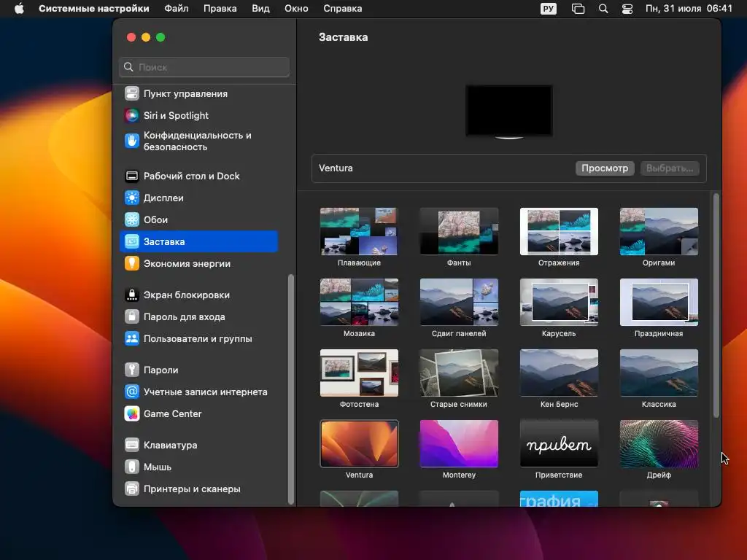747x560 pixels.
Task: Open Рабочий стол и Dock icon
Action: [x=132, y=176]
